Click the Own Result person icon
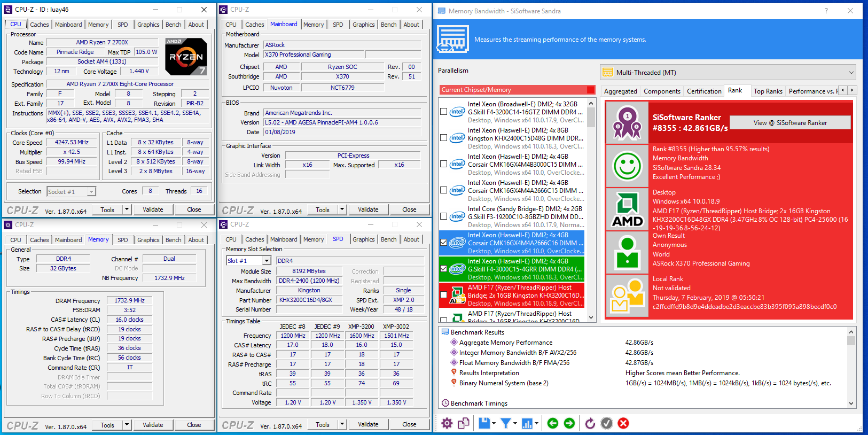 pyautogui.click(x=627, y=253)
